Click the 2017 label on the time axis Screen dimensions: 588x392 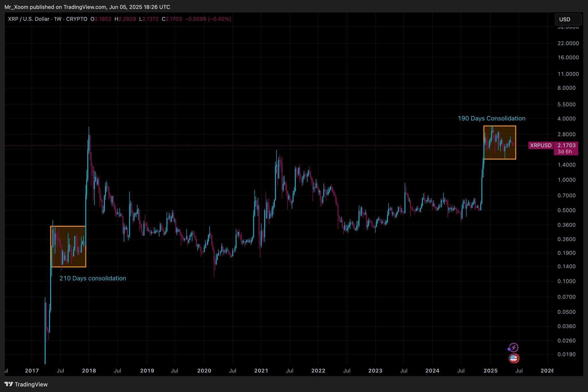(x=32, y=371)
